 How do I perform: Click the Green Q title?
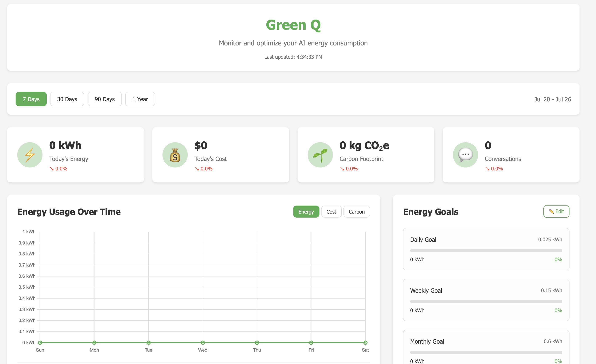pyautogui.click(x=293, y=25)
